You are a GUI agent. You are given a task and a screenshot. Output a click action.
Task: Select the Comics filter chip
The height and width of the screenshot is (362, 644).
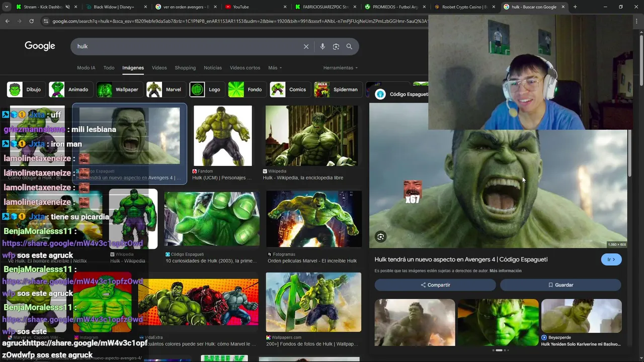click(289, 89)
